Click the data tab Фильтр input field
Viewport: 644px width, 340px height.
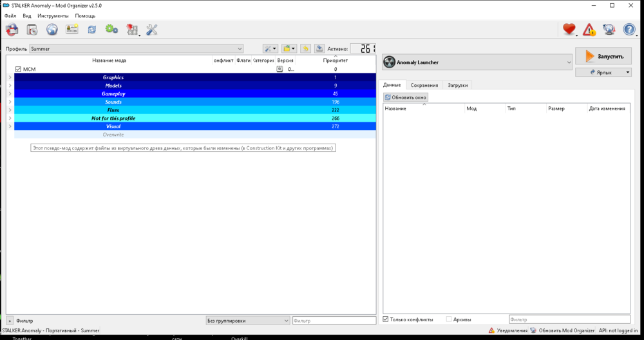coord(569,319)
